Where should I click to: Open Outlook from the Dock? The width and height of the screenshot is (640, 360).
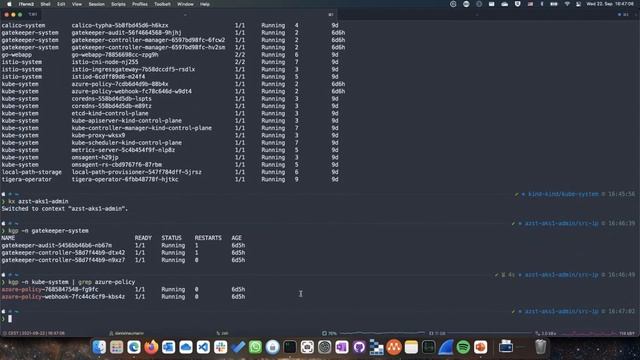click(x=169, y=347)
